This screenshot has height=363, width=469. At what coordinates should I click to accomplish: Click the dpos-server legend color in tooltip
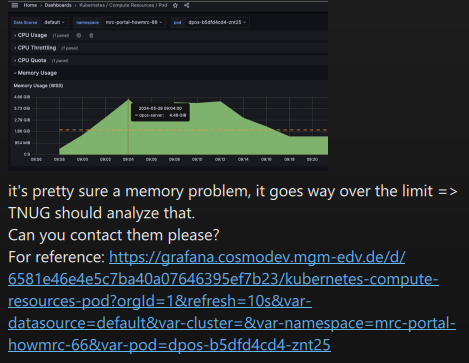click(x=136, y=115)
